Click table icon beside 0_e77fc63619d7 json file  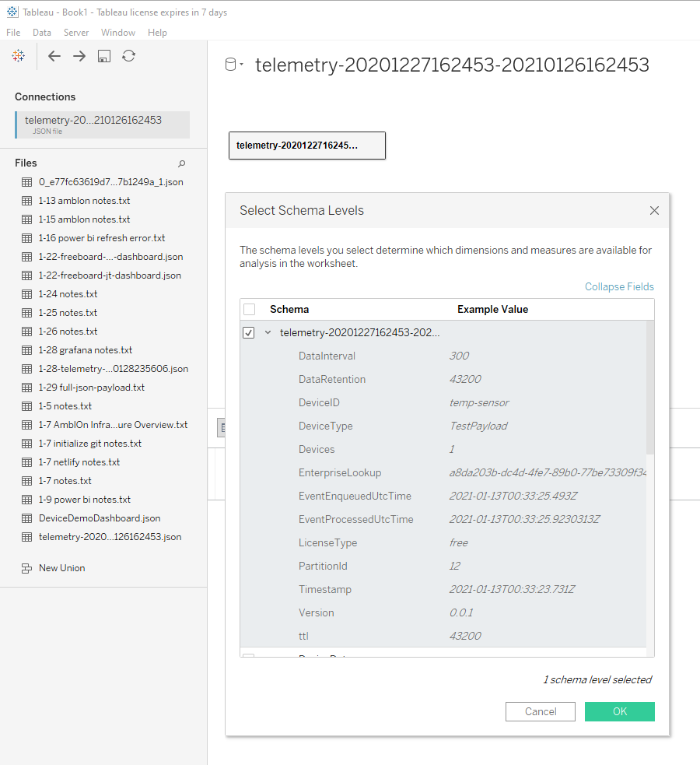(x=26, y=182)
